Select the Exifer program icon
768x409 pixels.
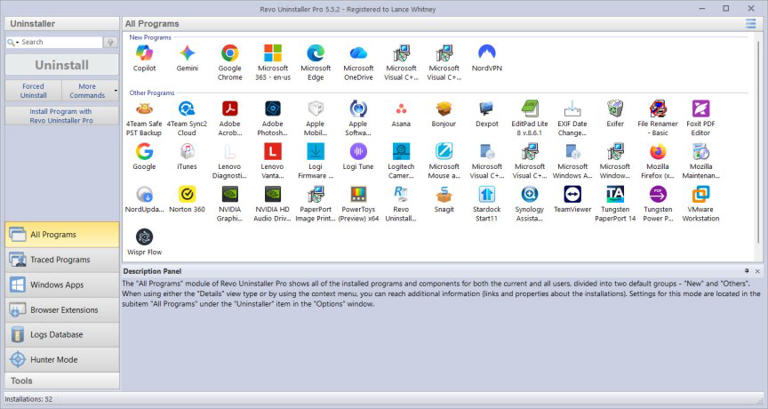[615, 109]
